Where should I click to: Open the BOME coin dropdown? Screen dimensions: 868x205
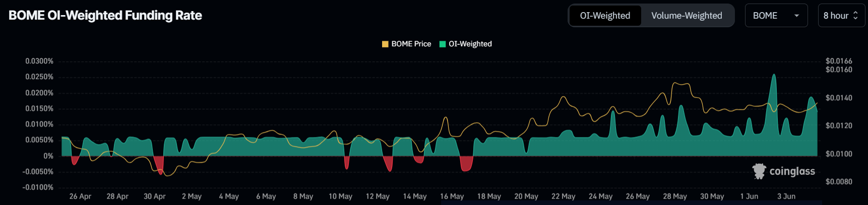pyautogui.click(x=776, y=16)
